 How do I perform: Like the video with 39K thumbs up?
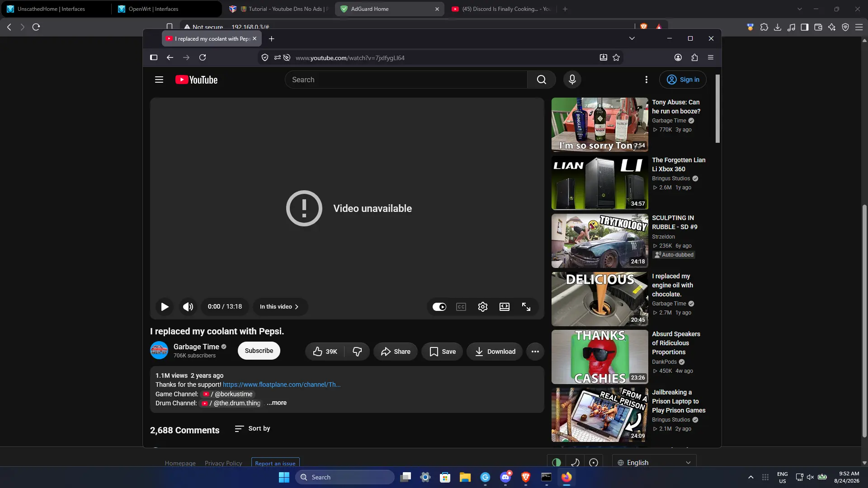pos(325,352)
